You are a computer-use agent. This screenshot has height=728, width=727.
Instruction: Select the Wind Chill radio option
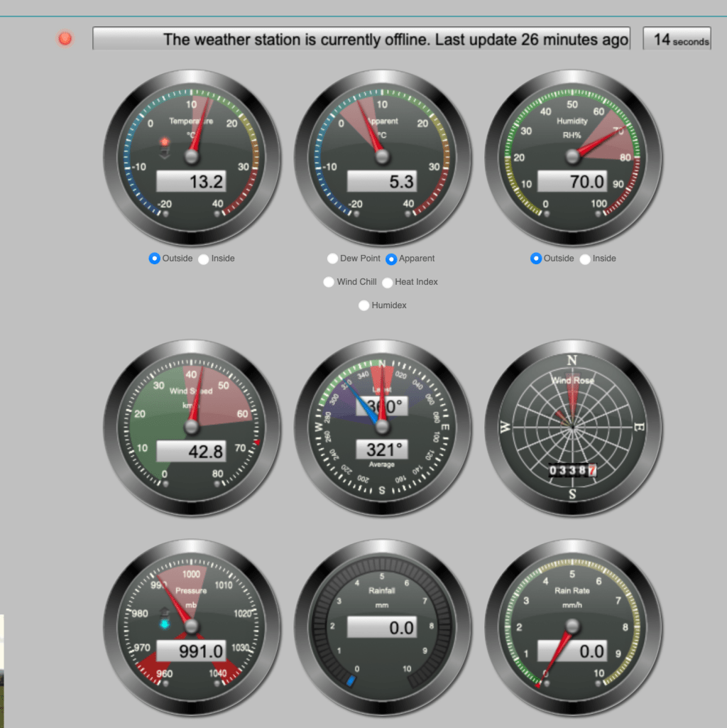coord(328,283)
